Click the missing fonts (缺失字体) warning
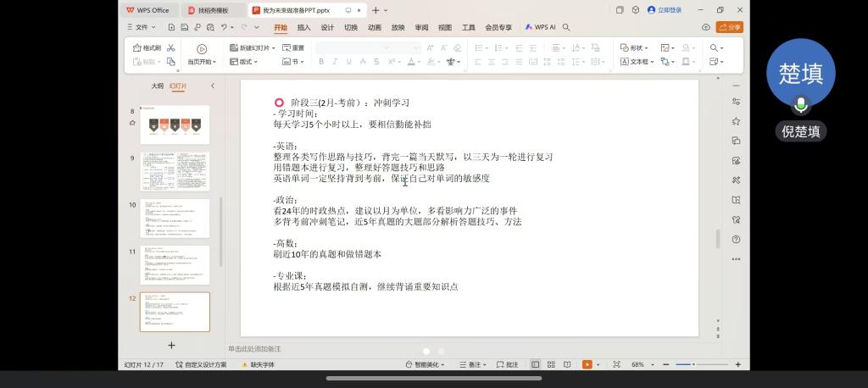Screen dimensions: 868x388 click(x=258, y=365)
